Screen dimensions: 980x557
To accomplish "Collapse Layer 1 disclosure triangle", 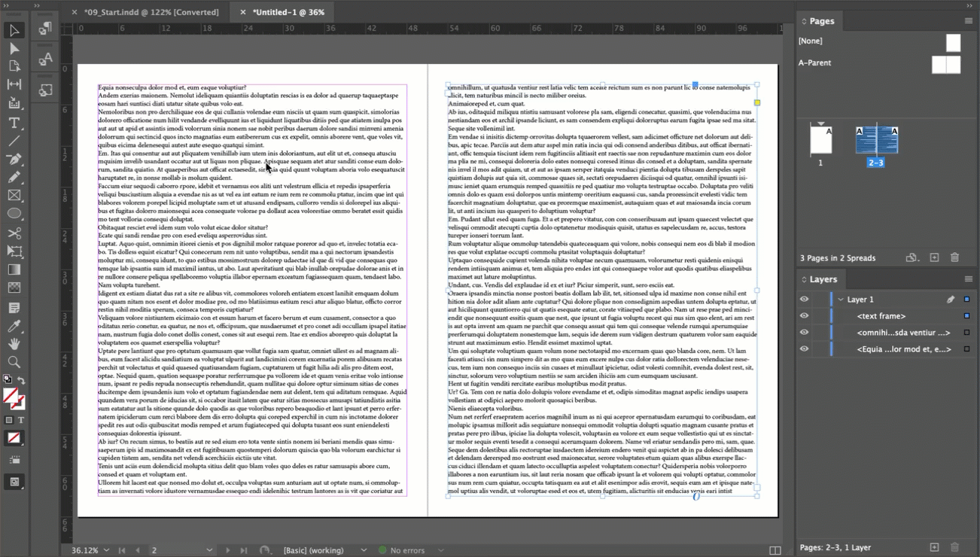I will pyautogui.click(x=840, y=300).
